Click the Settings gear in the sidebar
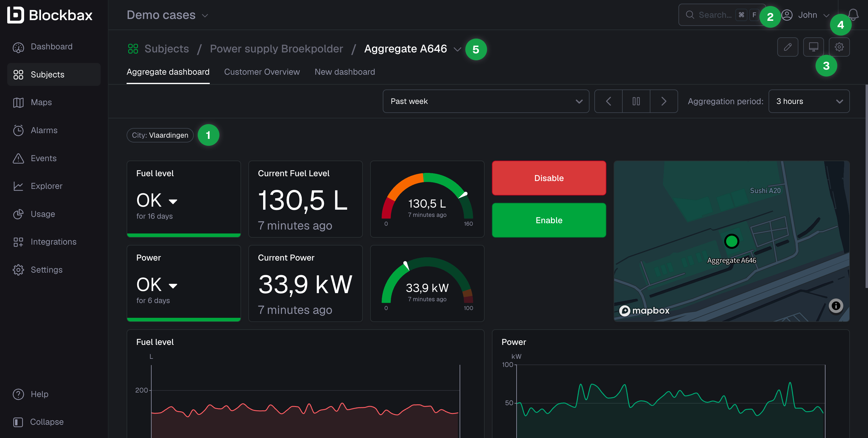The image size is (868, 438). click(18, 270)
